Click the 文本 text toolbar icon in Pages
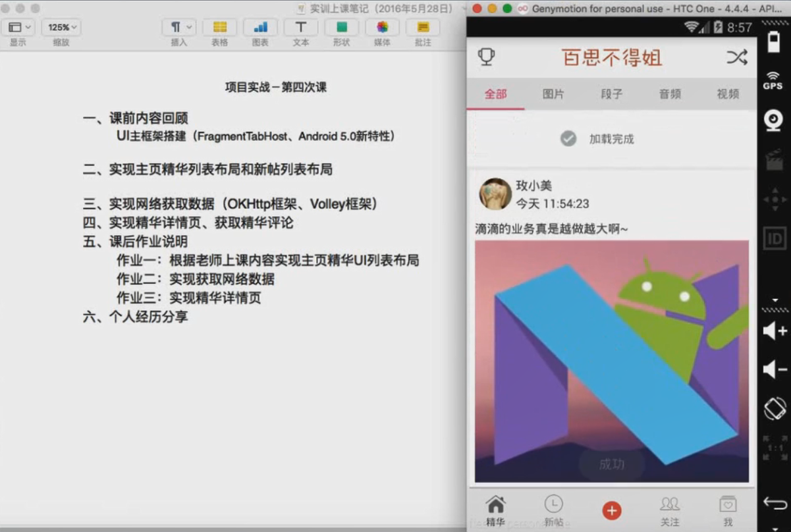The height and width of the screenshot is (532, 791). [x=301, y=27]
